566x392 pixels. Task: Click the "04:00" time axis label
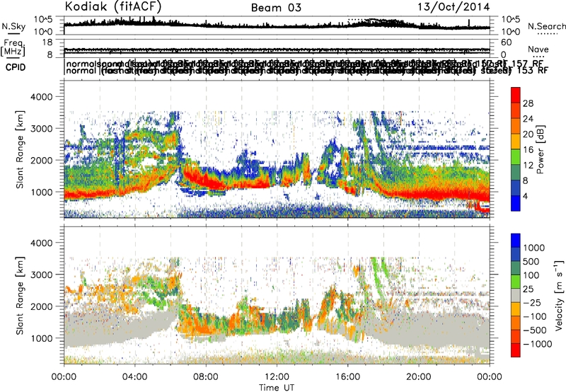click(134, 377)
